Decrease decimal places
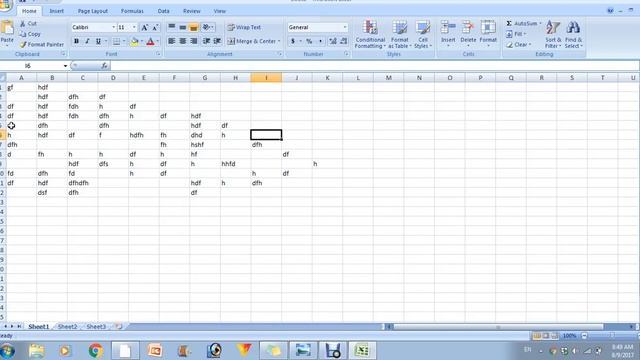This screenshot has height=360, width=640. point(344,41)
